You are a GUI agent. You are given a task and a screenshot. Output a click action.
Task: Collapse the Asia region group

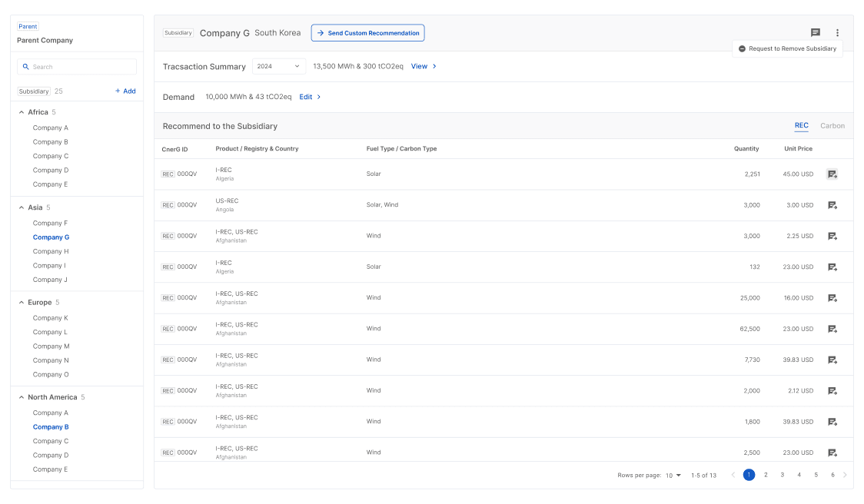coord(20,207)
